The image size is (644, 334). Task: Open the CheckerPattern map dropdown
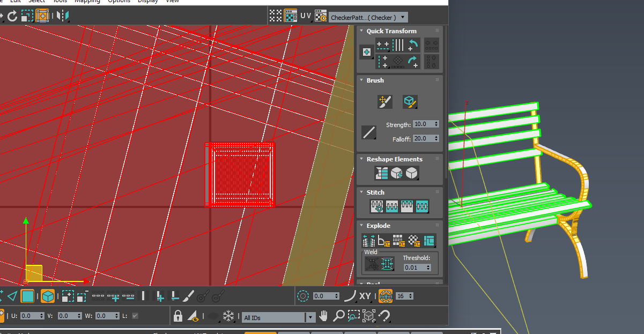tap(368, 17)
